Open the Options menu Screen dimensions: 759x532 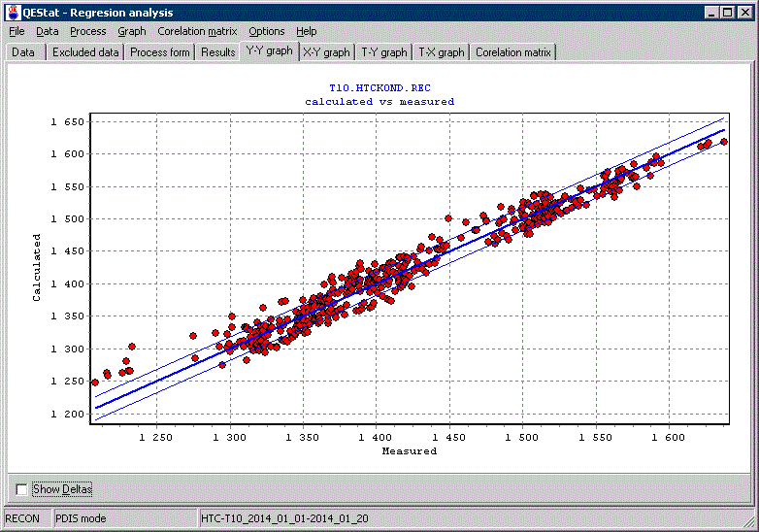click(266, 31)
